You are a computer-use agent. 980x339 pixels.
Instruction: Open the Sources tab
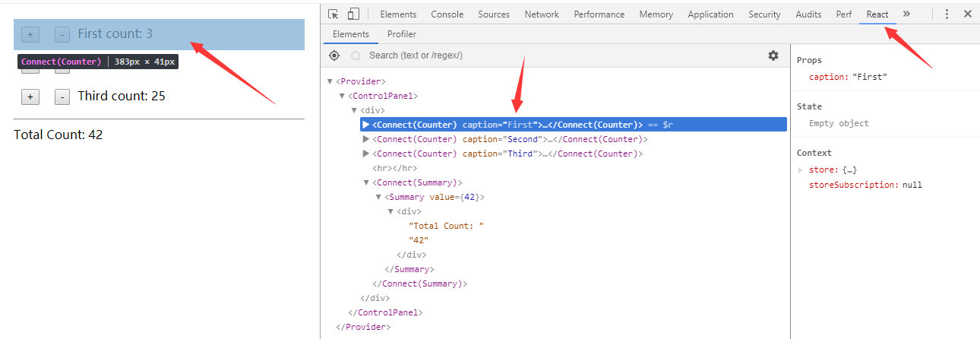(x=494, y=14)
